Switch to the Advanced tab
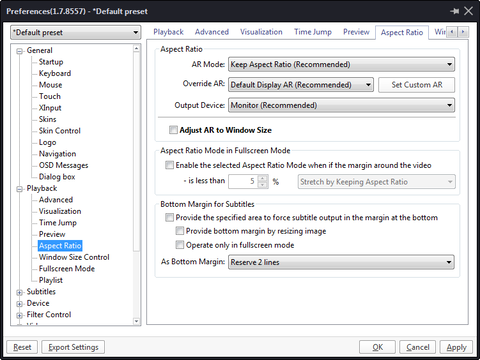The width and height of the screenshot is (480, 360). pyautogui.click(x=212, y=32)
